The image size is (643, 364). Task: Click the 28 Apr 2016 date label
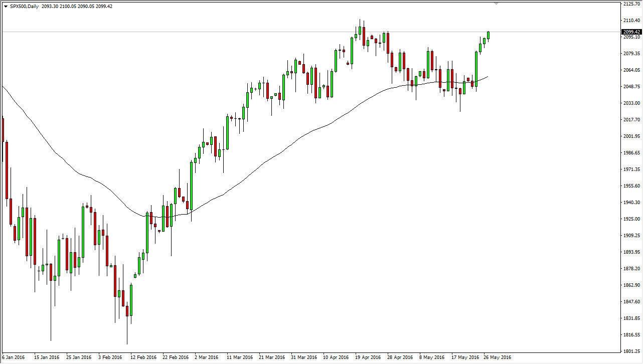pos(400,357)
